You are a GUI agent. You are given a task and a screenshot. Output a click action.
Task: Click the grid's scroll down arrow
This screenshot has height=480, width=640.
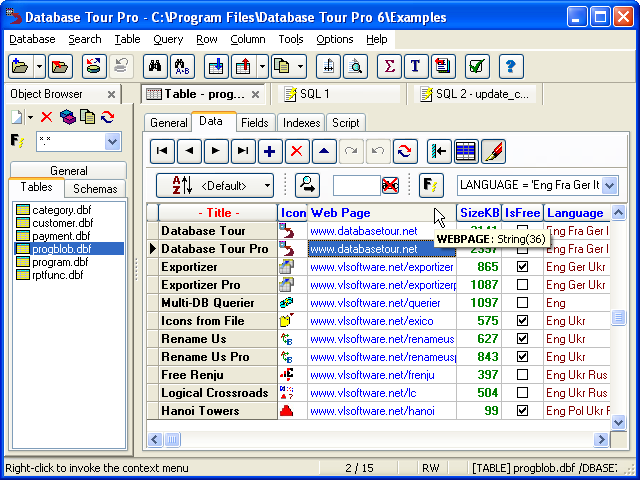point(618,422)
